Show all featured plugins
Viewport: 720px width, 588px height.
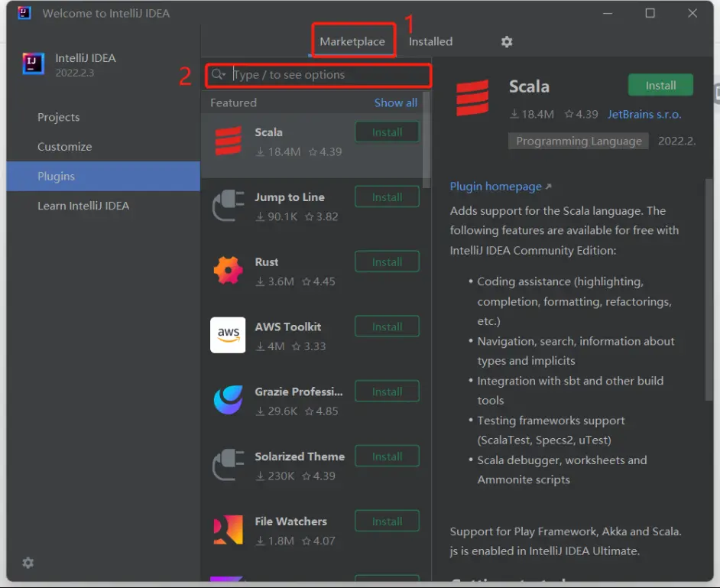point(395,102)
